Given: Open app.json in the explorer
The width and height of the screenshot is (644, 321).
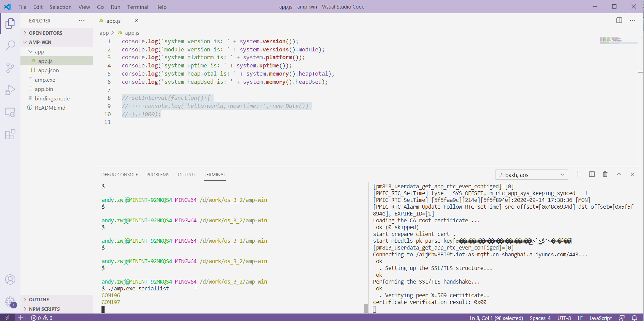Looking at the screenshot, I should [x=57, y=70].
